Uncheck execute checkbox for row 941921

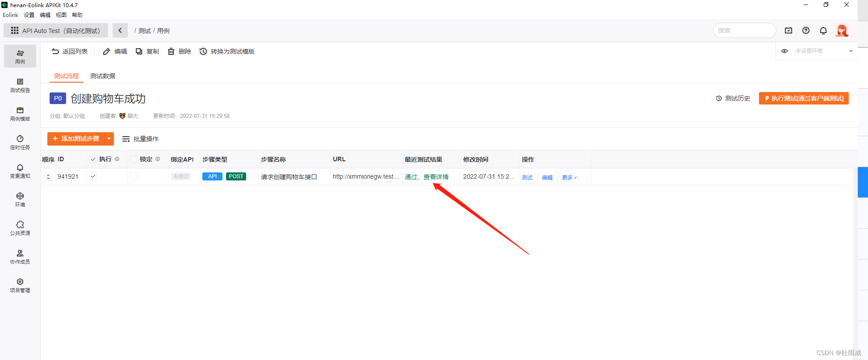pyautogui.click(x=93, y=176)
